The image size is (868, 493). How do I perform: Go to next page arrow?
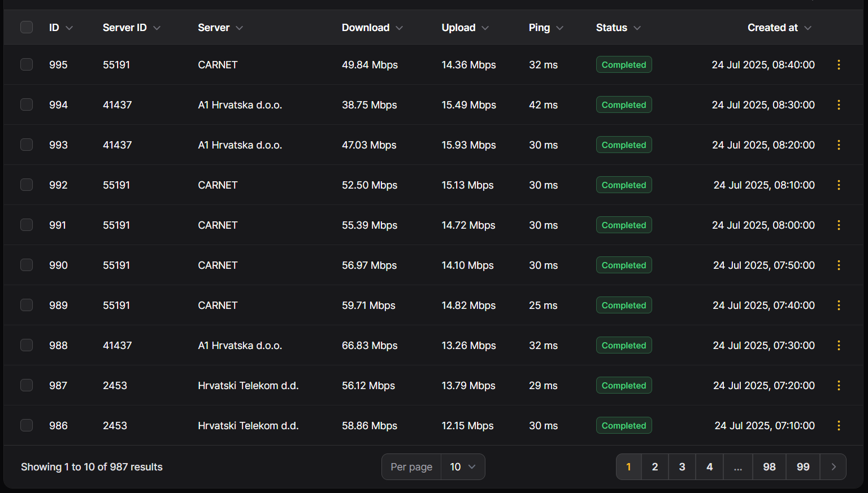point(833,467)
